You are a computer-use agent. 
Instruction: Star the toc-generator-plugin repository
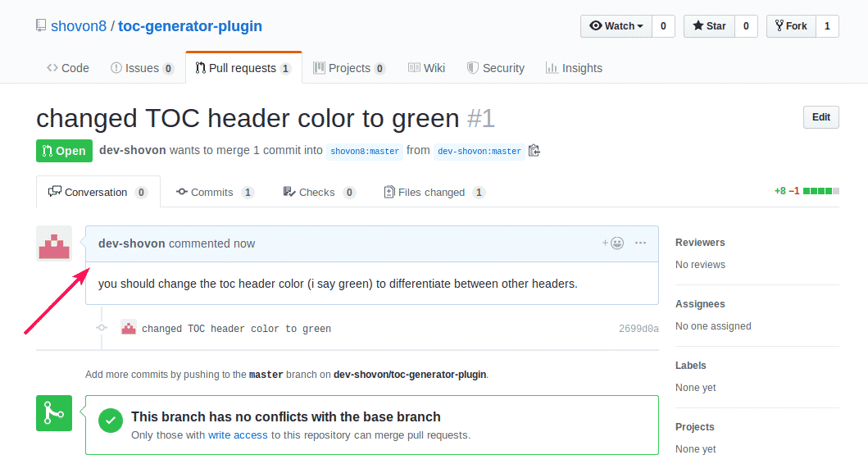(x=709, y=26)
